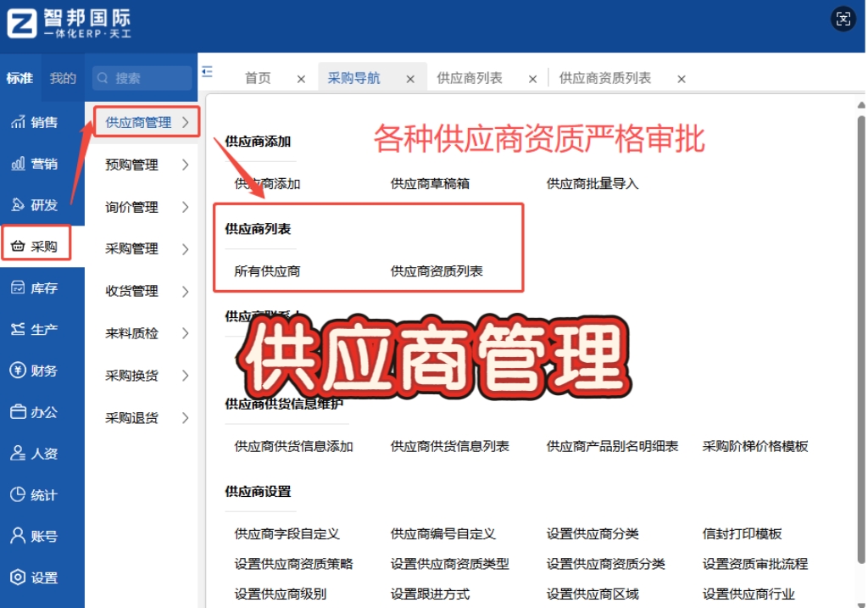Open the 供应商产品别名明细表 link
Image resolution: width=868 pixels, height=608 pixels.
point(612,446)
